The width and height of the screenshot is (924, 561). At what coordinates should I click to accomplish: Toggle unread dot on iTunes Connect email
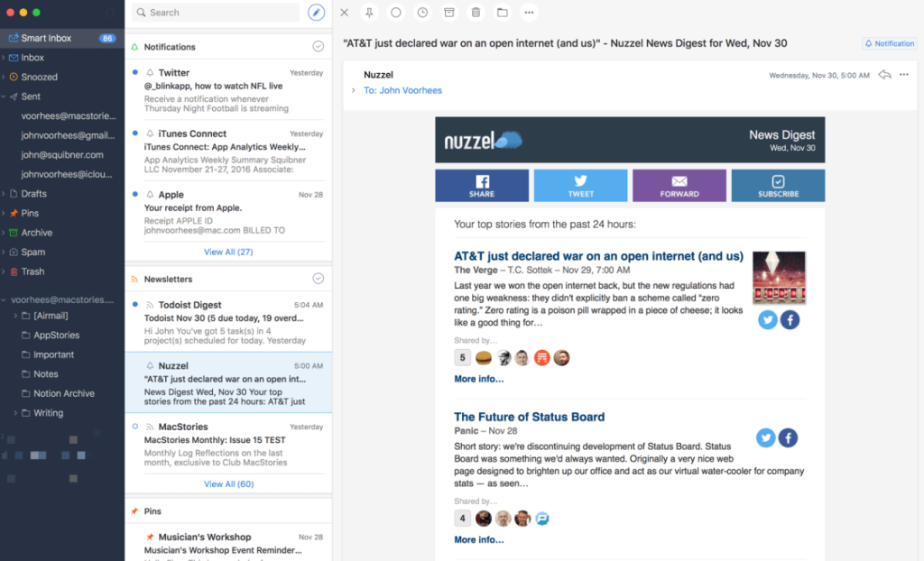pyautogui.click(x=135, y=133)
